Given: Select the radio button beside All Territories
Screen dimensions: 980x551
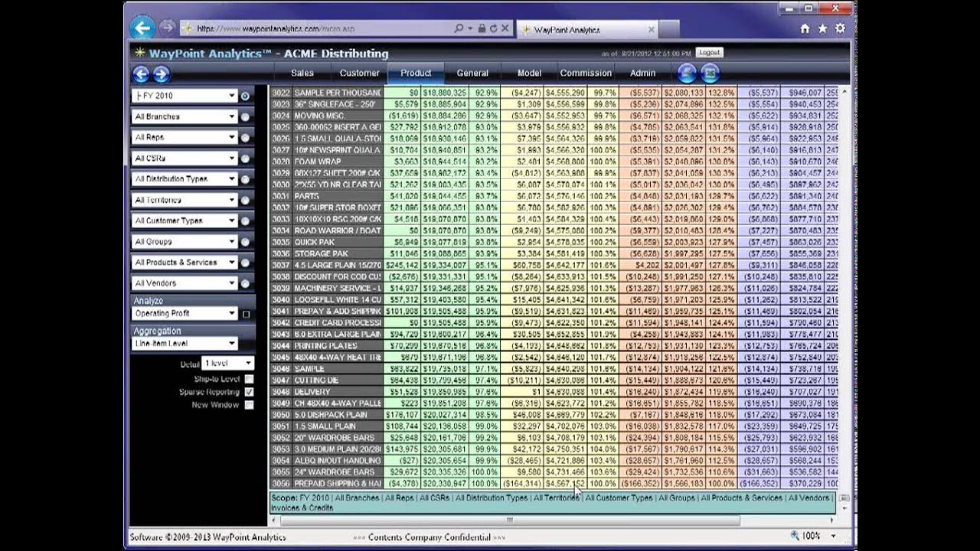Looking at the screenshot, I should (245, 200).
